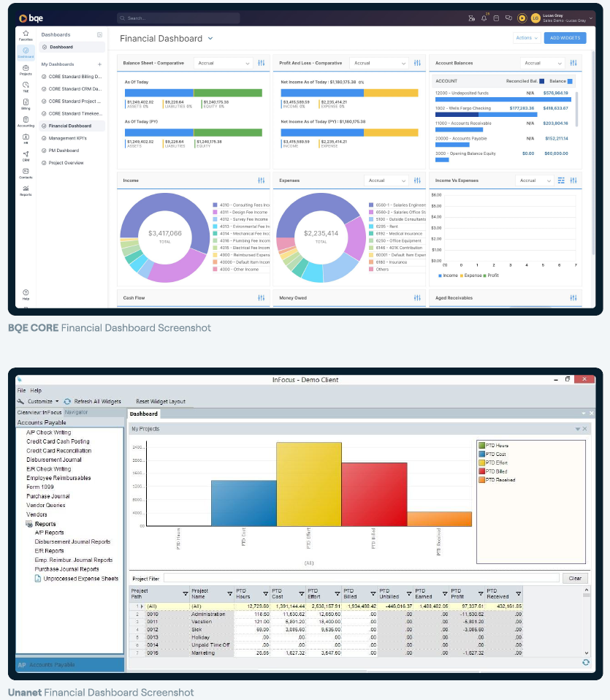The image size is (610, 700).
Task: Collapse the Dashboards side panel
Action: click(x=99, y=35)
